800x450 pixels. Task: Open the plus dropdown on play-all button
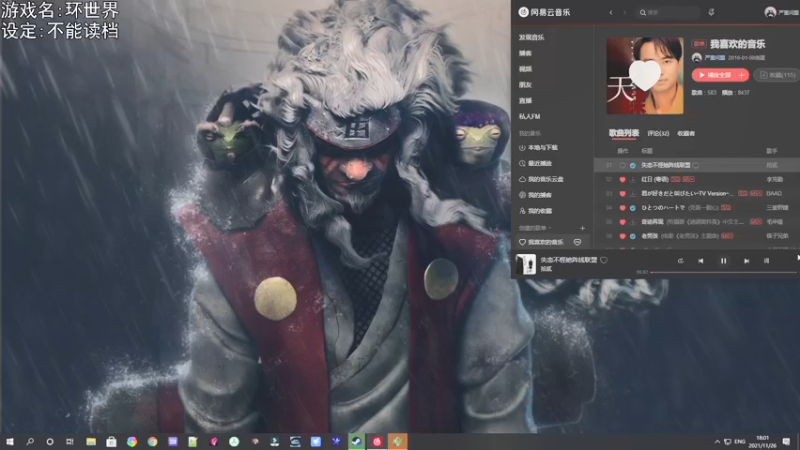pyautogui.click(x=741, y=75)
